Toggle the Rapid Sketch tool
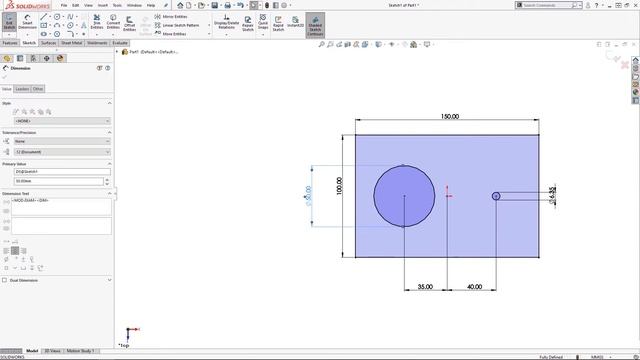The image size is (640, 360). (x=278, y=24)
